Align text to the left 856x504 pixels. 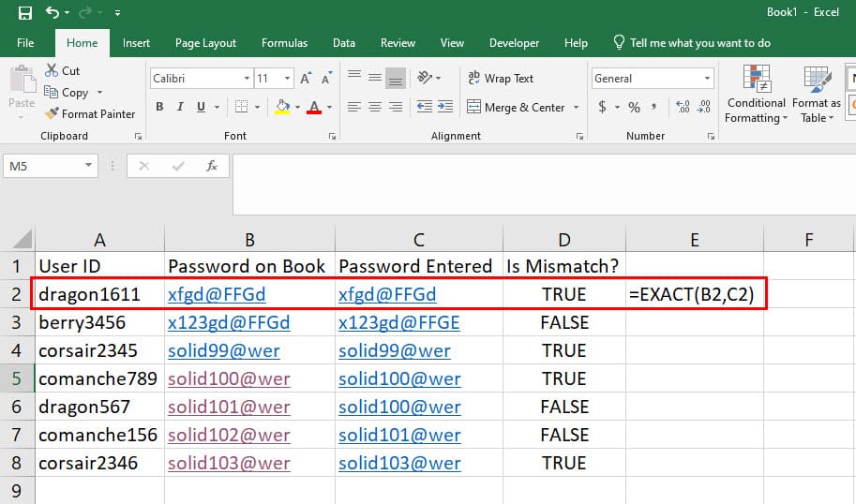click(354, 107)
